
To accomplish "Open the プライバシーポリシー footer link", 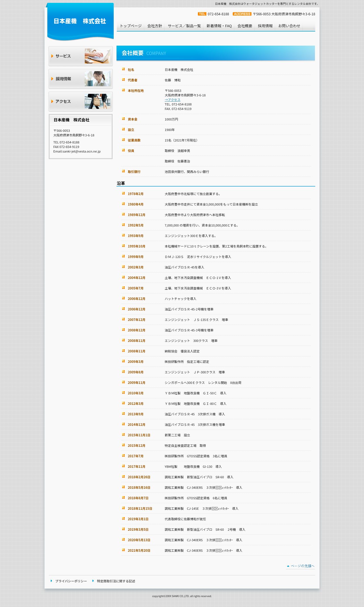I will pyautogui.click(x=71, y=581).
